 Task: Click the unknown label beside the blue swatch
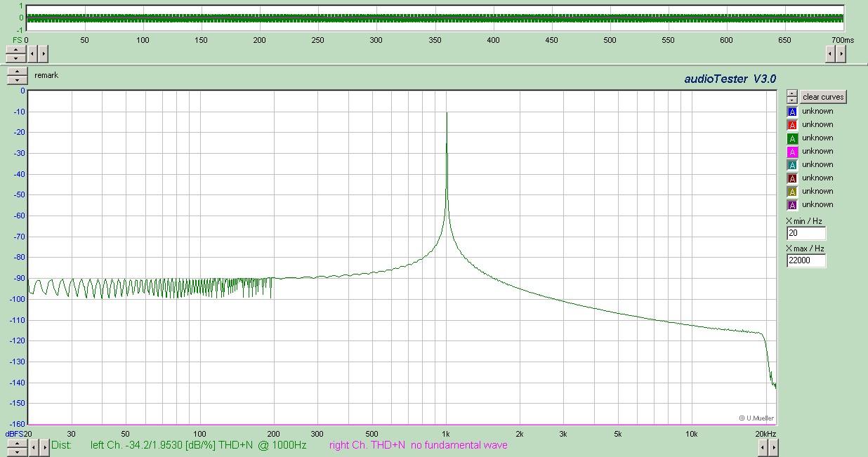point(817,111)
